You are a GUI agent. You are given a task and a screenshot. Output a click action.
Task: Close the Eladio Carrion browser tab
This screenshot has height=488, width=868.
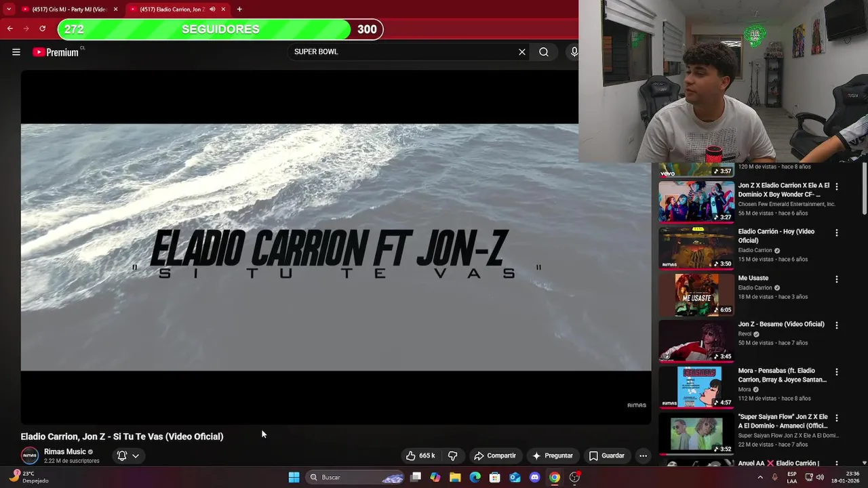223,9
